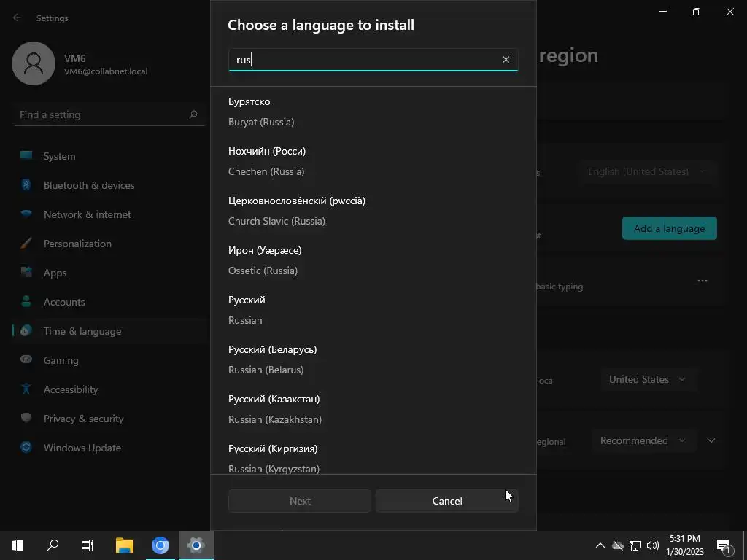Viewport: 747px width, 560px height.
Task: Open Bluetooth & devices settings
Action: click(109, 185)
